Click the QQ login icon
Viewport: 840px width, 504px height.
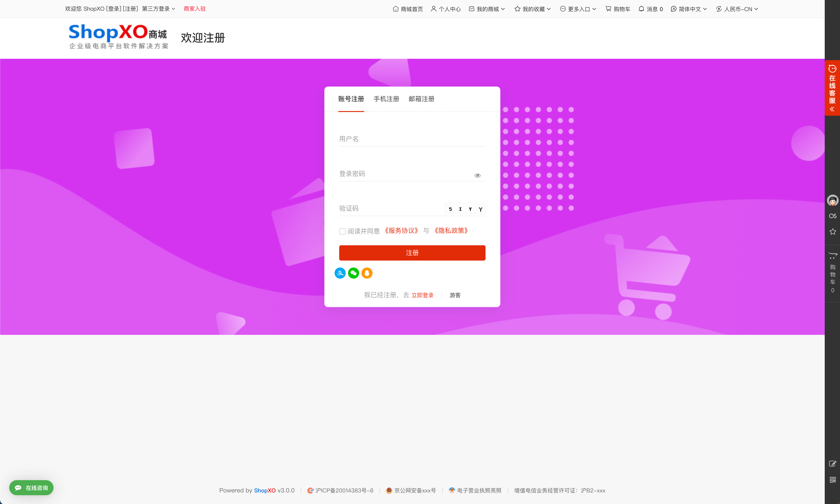(x=367, y=273)
